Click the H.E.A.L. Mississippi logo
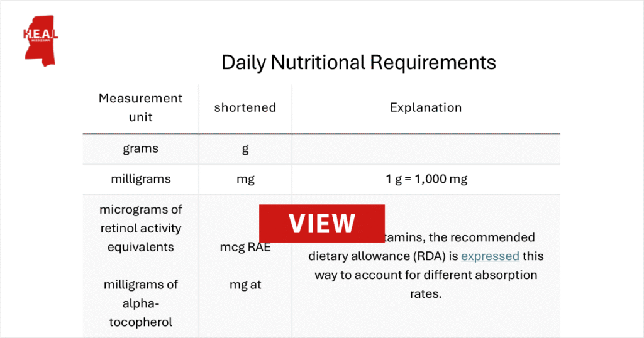Image resolution: width=644 pixels, height=338 pixels. [40, 41]
